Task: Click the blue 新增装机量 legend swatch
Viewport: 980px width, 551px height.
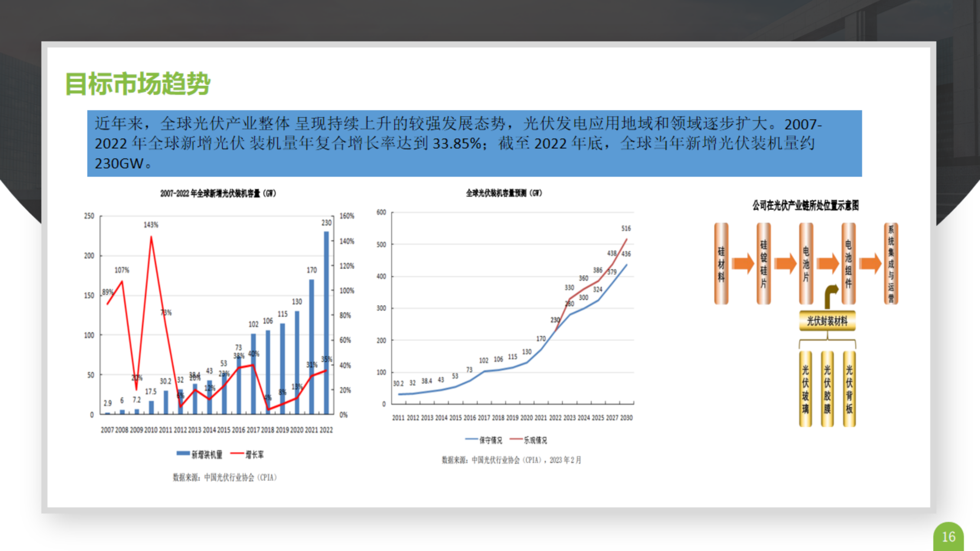Action: click(183, 453)
